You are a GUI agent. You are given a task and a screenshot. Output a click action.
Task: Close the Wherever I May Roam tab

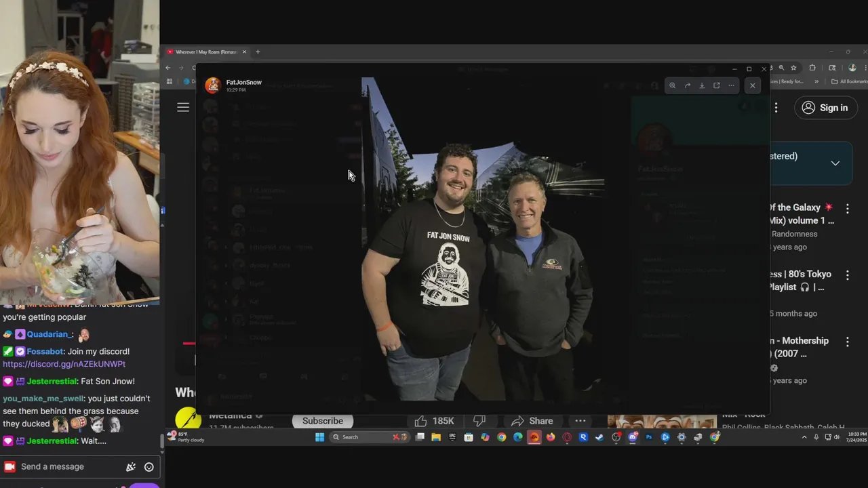click(245, 52)
